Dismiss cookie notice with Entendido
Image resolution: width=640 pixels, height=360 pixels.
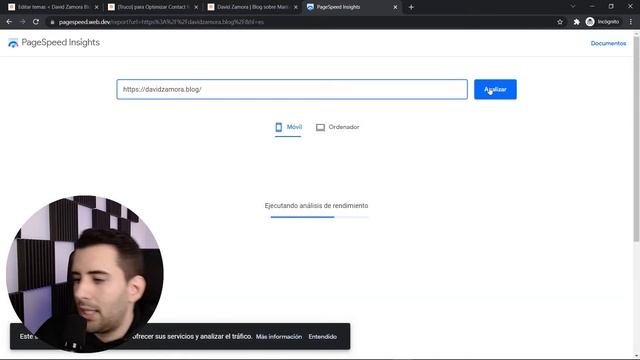tap(322, 337)
